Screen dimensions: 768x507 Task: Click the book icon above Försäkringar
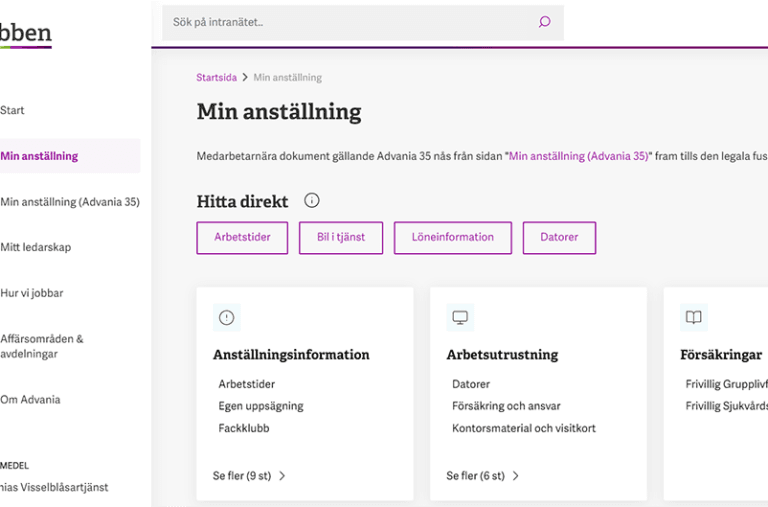point(693,318)
